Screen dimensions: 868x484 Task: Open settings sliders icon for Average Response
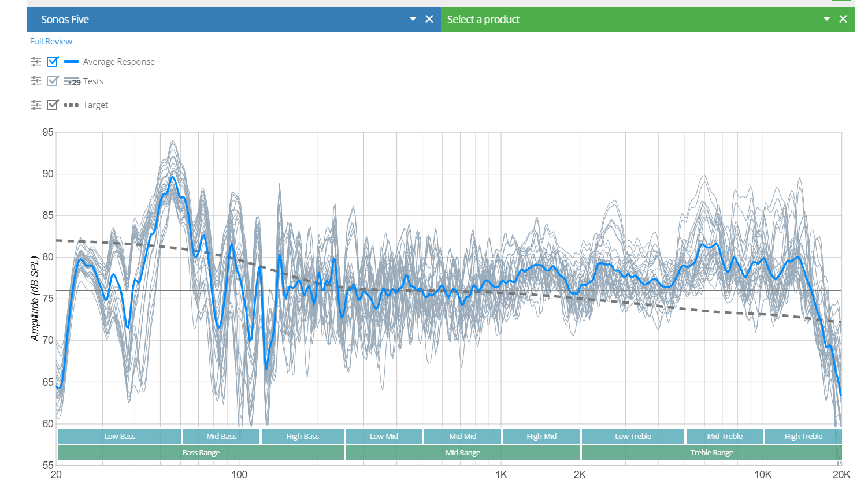coord(36,61)
